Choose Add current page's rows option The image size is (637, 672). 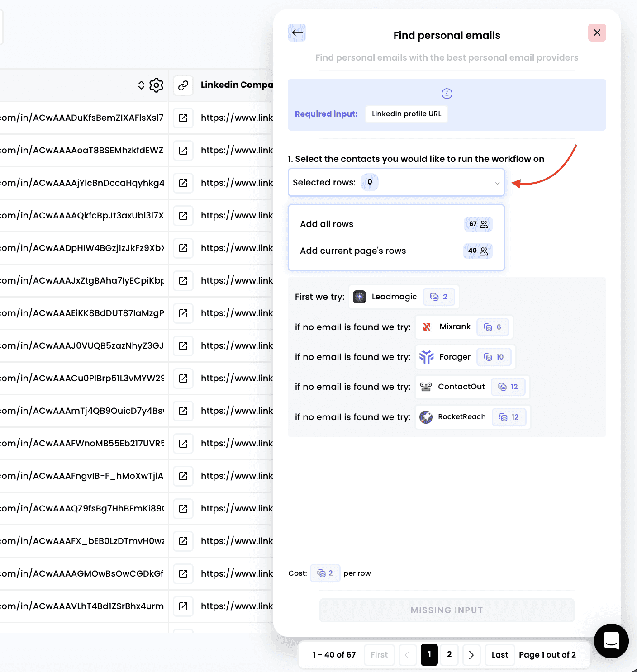(396, 251)
